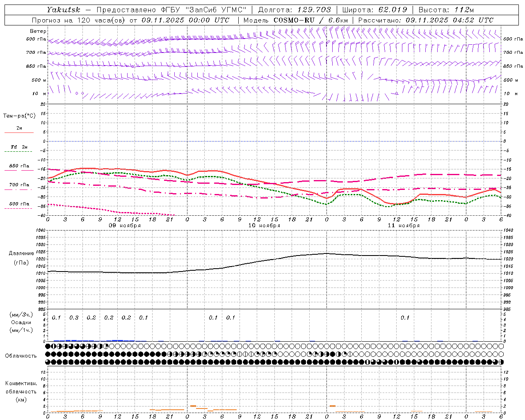Click orange convective cloud bar at 00h 11 ноября
Viewport: 525px width, 420px height.
click(x=332, y=406)
